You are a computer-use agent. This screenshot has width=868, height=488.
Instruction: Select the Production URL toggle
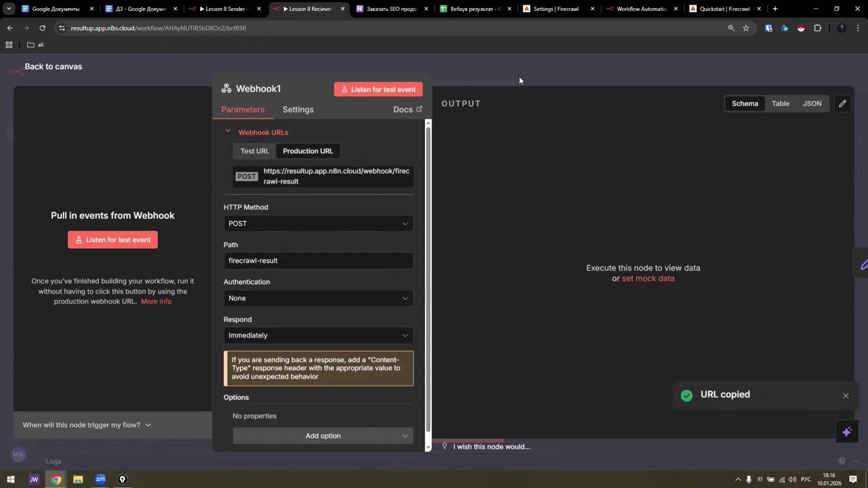tap(308, 151)
